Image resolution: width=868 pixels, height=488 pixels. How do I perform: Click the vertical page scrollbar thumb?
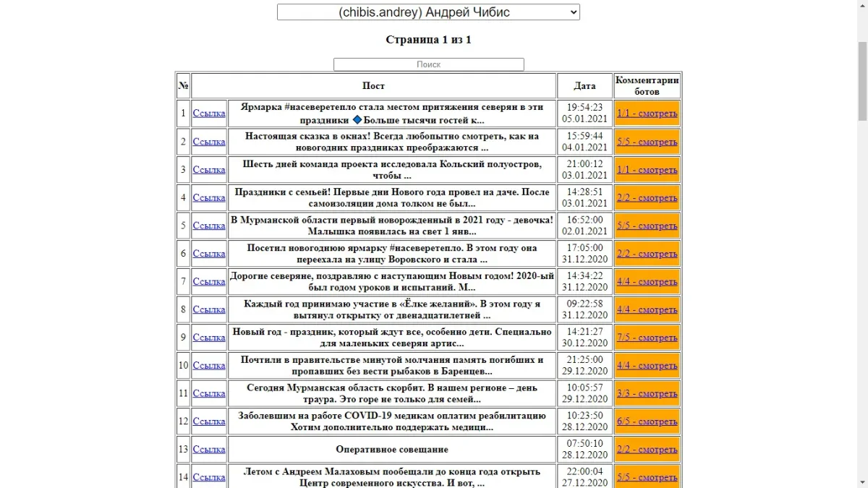(862, 80)
